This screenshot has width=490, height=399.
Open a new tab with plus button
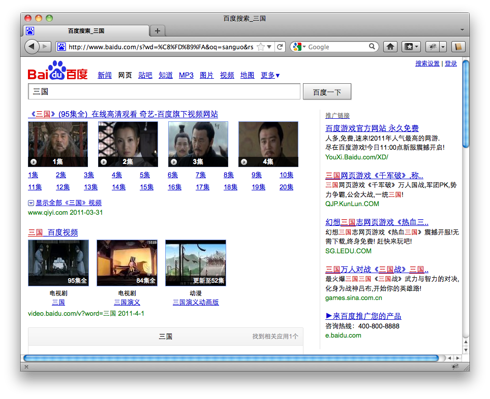pyautogui.click(x=157, y=31)
